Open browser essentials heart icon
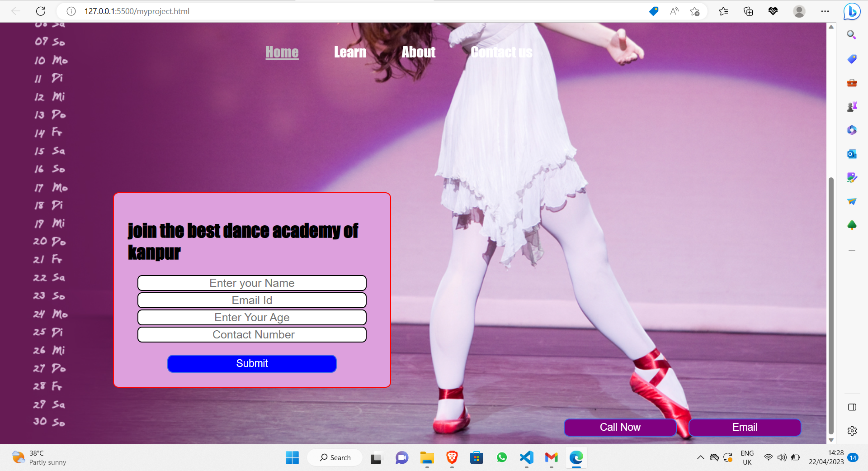Image resolution: width=868 pixels, height=471 pixels. (x=773, y=11)
